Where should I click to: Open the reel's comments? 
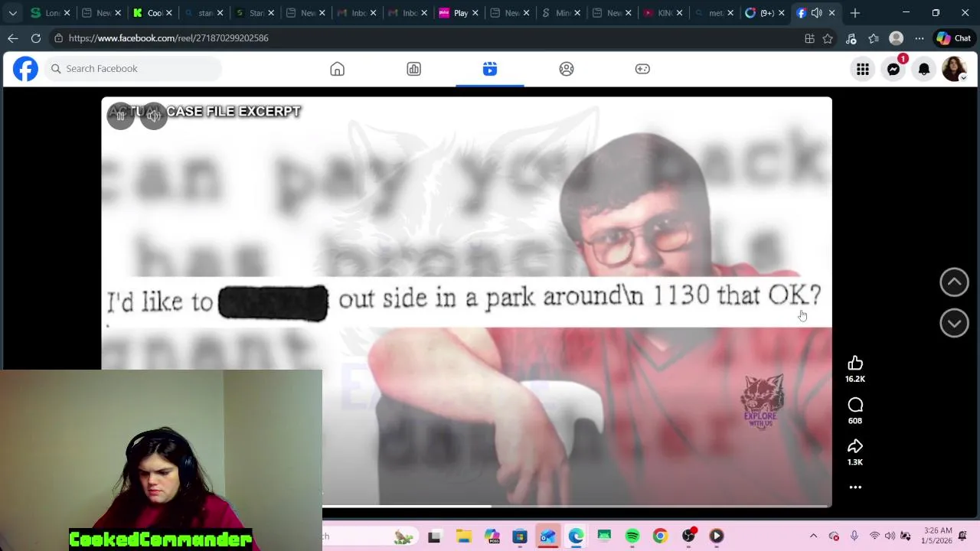(855, 405)
